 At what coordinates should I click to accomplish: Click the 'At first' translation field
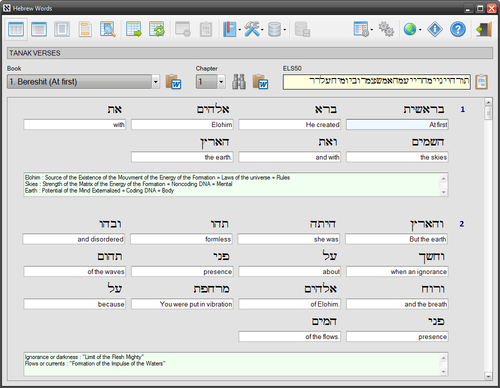pos(397,125)
